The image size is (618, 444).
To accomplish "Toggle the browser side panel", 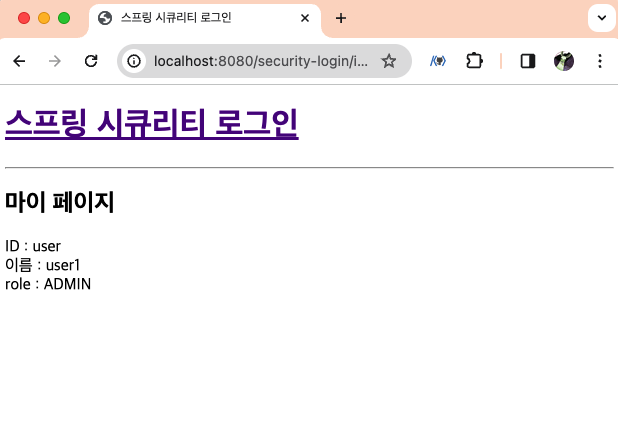I will [x=528, y=61].
